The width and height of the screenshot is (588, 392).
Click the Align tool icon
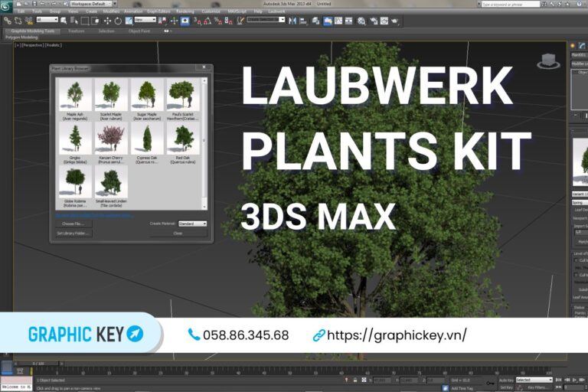tap(303, 21)
